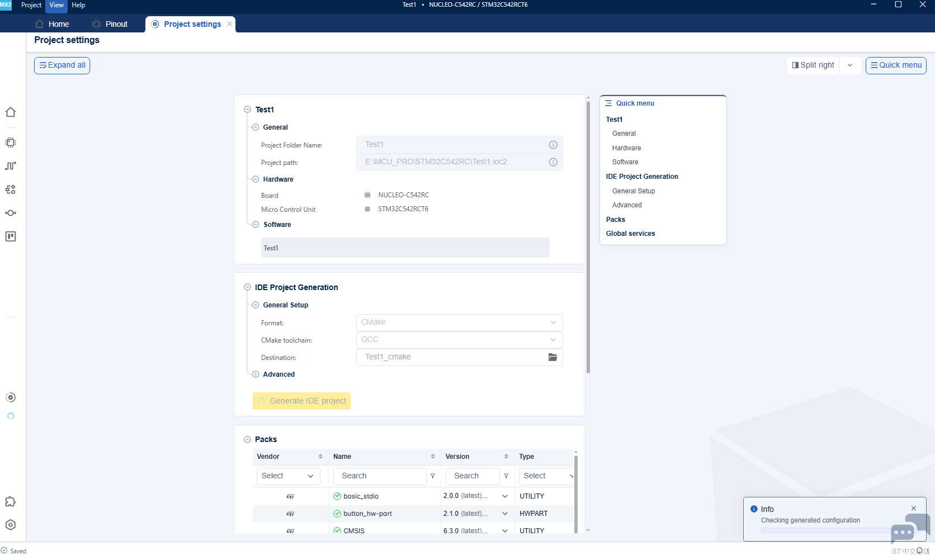Click the Destination input field
The image size is (935, 560).
tap(460, 357)
